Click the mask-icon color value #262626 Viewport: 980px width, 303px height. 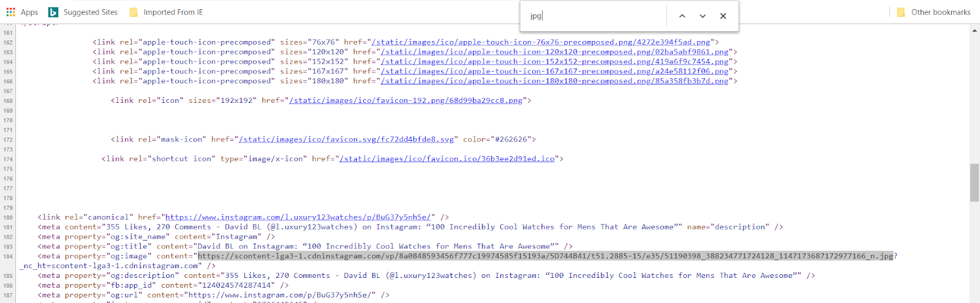pyautogui.click(x=511, y=140)
